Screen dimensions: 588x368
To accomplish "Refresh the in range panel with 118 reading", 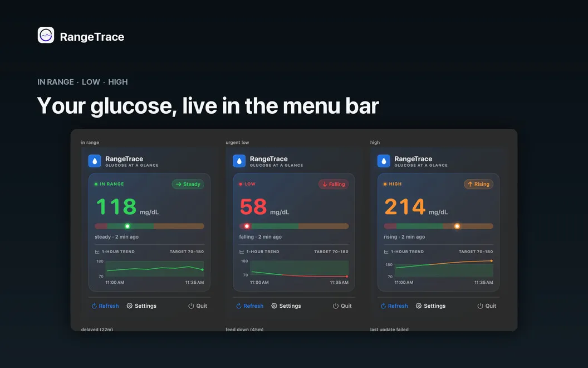I will [105, 306].
